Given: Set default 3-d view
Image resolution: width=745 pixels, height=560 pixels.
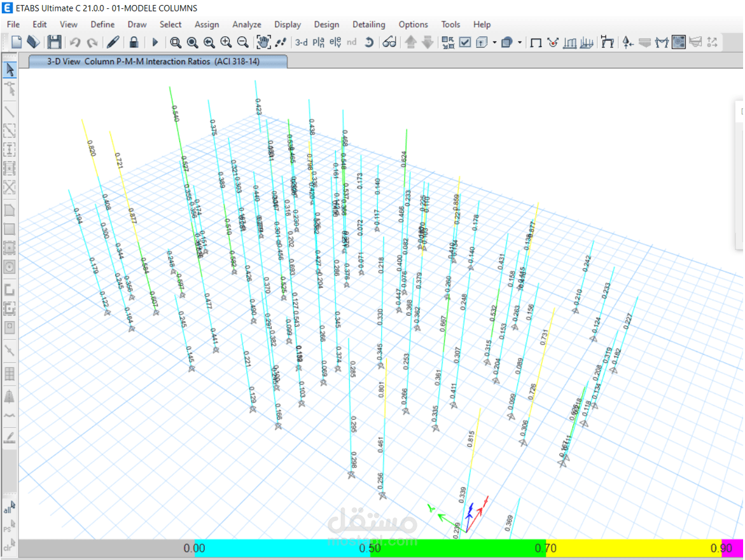Looking at the screenshot, I should [301, 42].
